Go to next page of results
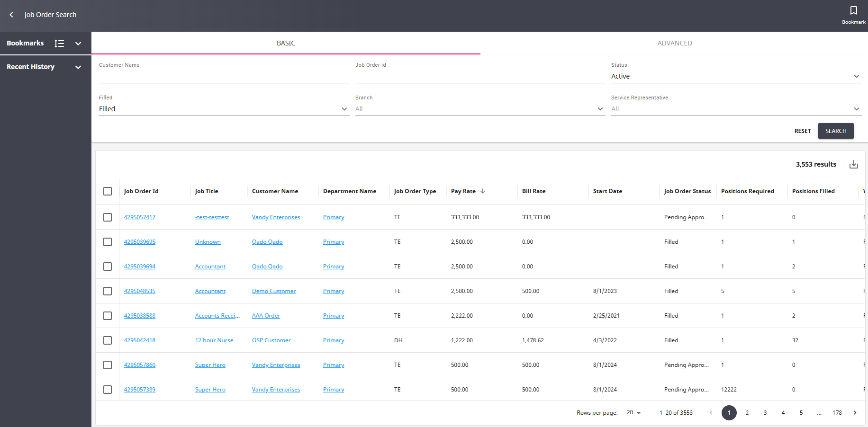The image size is (868, 427). pos(855,413)
